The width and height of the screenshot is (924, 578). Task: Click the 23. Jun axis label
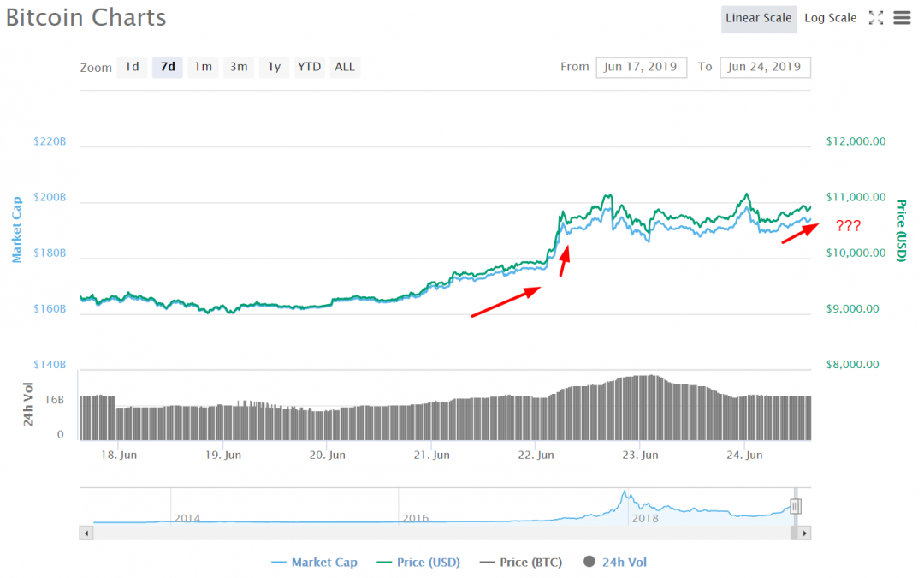[x=640, y=456]
